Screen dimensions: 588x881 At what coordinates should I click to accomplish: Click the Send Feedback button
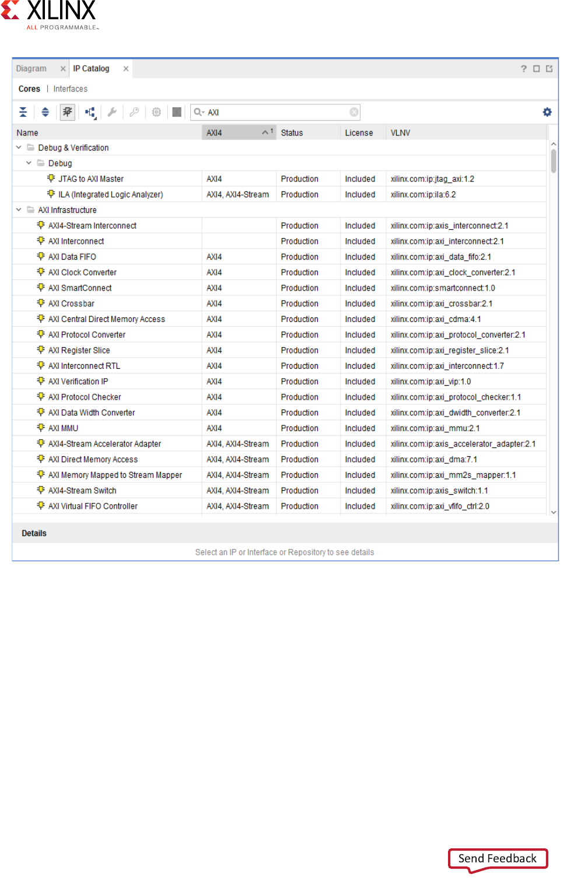pos(498,859)
